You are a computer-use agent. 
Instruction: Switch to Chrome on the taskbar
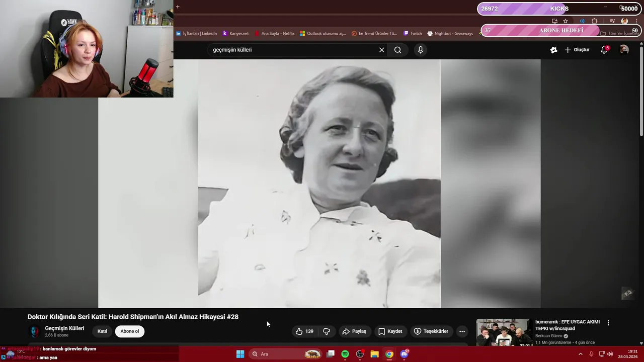tap(389, 354)
